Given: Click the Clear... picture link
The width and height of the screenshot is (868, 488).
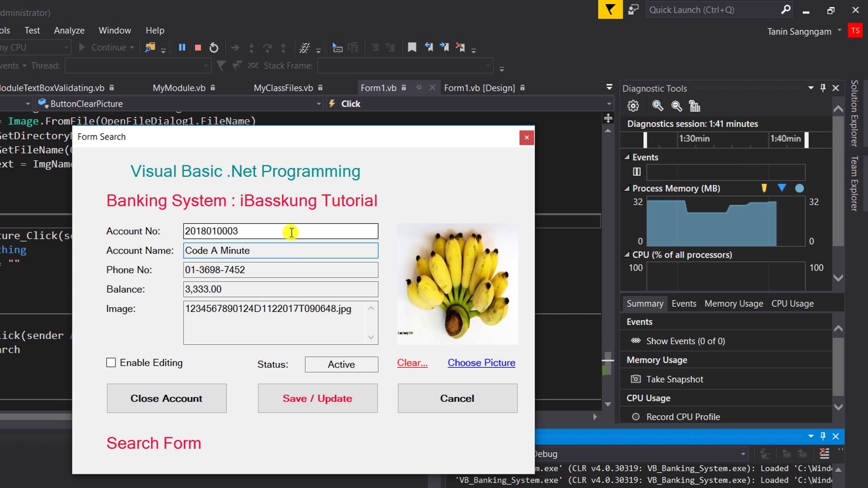Looking at the screenshot, I should [x=412, y=362].
